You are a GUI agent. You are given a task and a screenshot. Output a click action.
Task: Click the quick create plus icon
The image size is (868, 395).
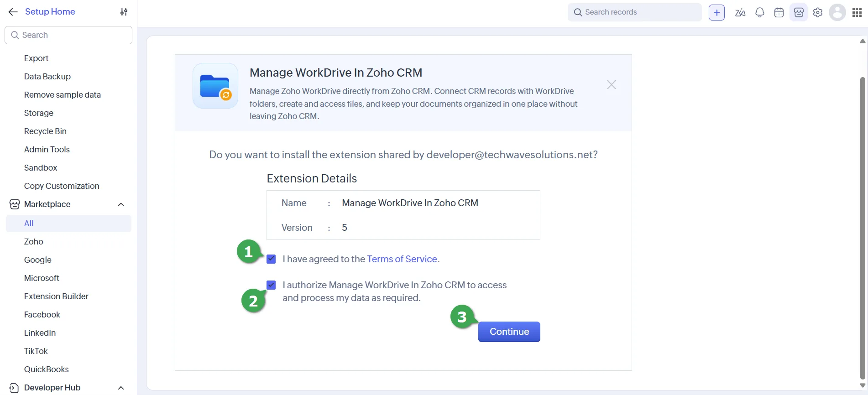click(716, 12)
